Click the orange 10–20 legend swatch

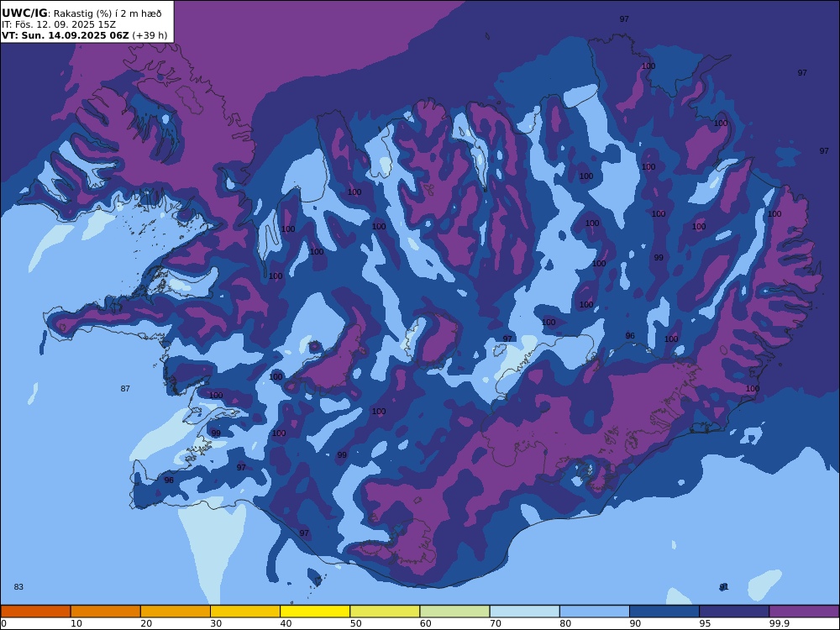click(106, 612)
